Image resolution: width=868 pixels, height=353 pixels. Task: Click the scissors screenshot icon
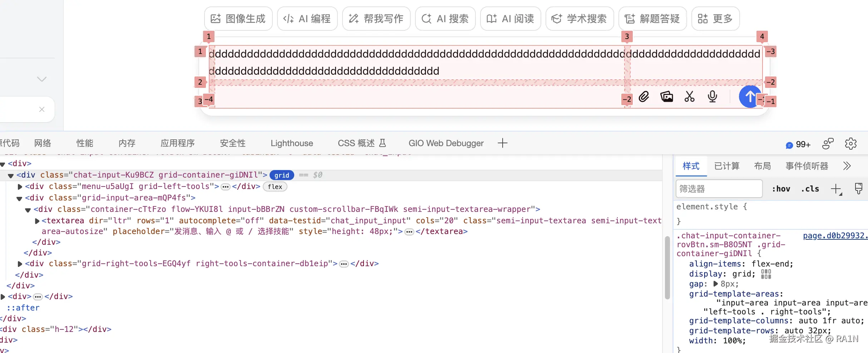point(690,97)
